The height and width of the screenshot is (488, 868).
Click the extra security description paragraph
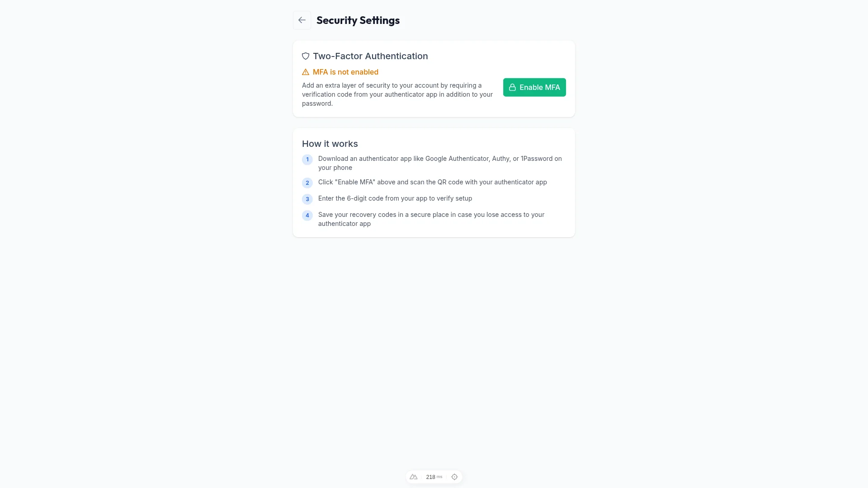pos(397,94)
